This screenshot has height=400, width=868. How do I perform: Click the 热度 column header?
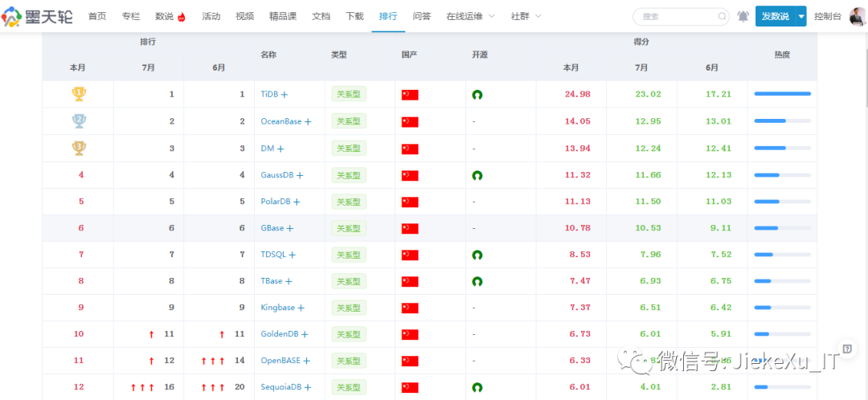point(782,55)
